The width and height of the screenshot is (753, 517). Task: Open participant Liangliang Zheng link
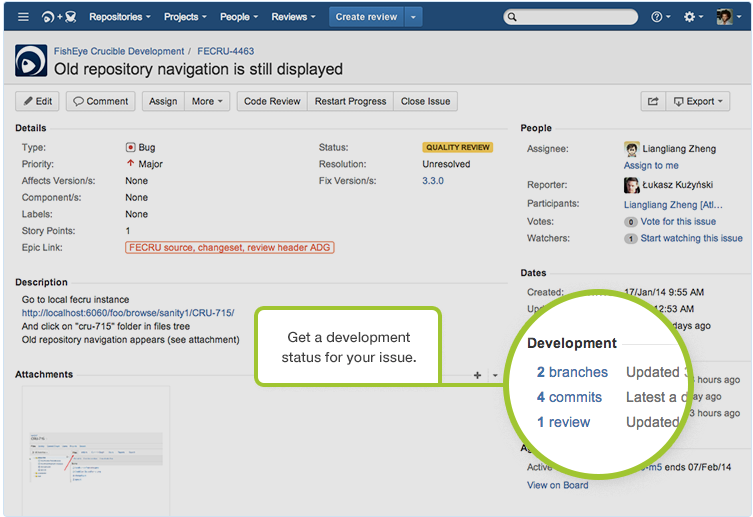click(x=673, y=205)
